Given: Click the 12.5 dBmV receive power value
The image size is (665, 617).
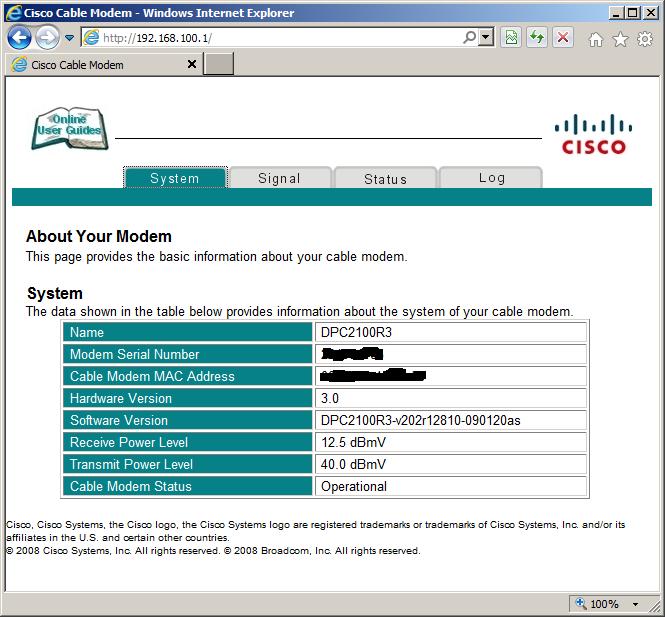Looking at the screenshot, I should coord(353,442).
